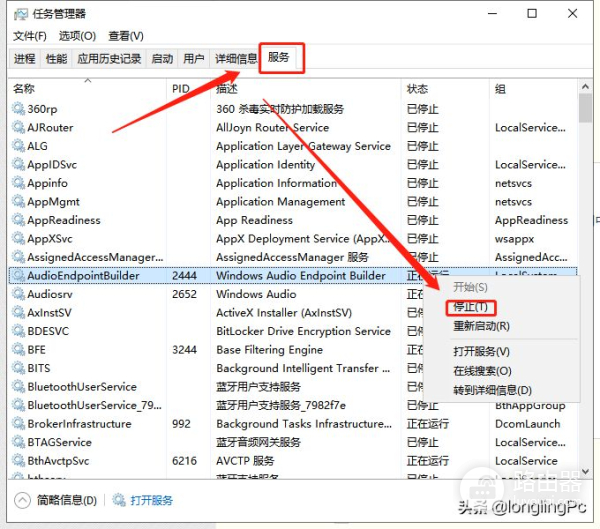
Task: Click the service icon next to 360rp
Action: pyautogui.click(x=17, y=109)
